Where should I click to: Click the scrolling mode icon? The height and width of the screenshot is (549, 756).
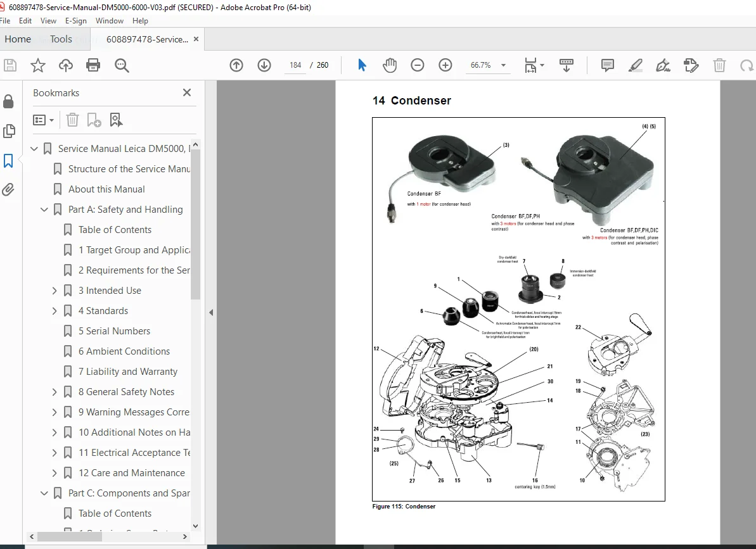pos(566,65)
